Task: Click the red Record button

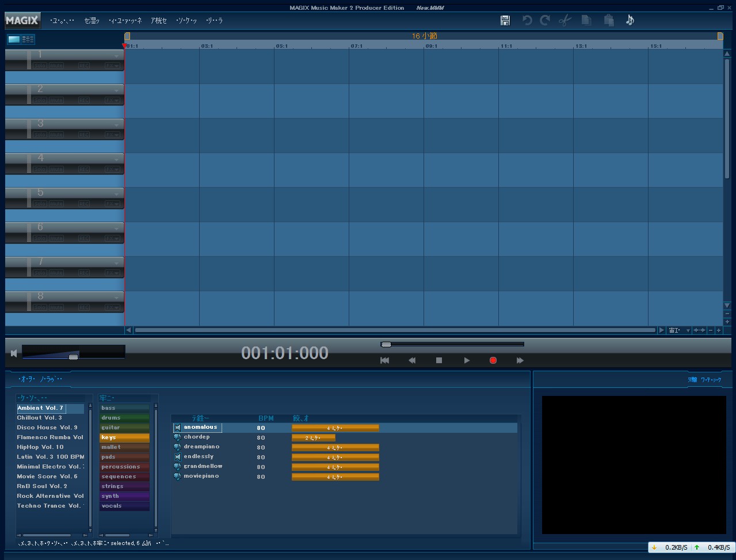Action: click(493, 360)
